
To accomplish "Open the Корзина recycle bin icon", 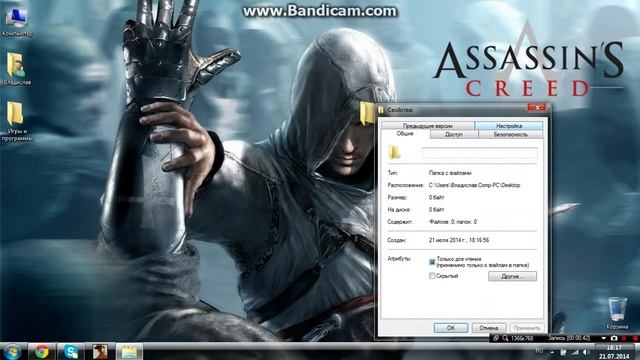I will [x=617, y=313].
